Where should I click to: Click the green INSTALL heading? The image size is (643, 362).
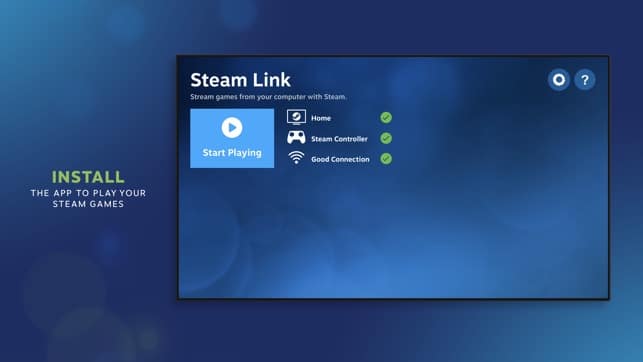(x=88, y=177)
